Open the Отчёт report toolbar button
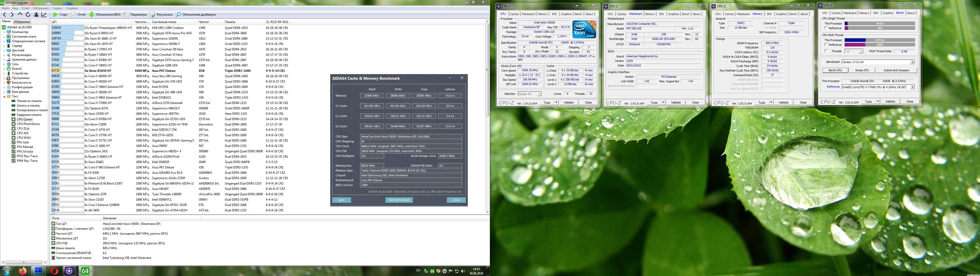980x276 pixels. (79, 15)
